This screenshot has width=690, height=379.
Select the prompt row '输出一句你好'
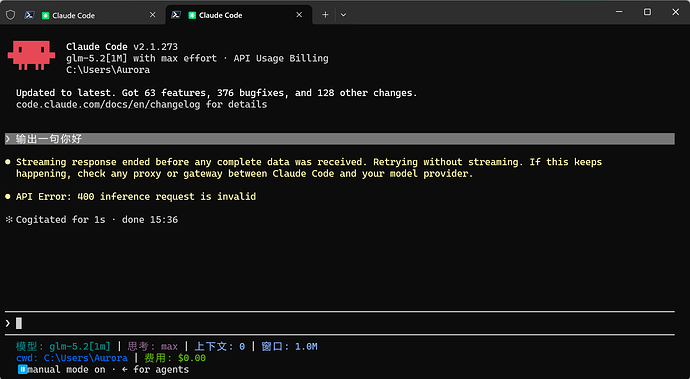coord(339,139)
